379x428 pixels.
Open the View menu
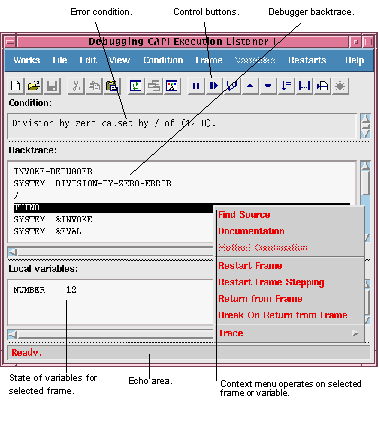119,60
